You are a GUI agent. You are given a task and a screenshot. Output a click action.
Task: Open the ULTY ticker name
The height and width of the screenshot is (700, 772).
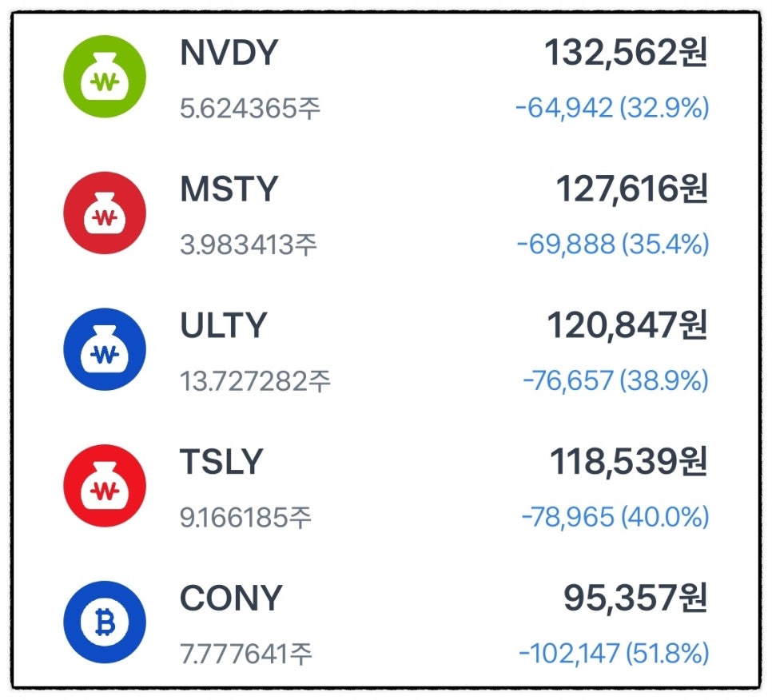[224, 325]
